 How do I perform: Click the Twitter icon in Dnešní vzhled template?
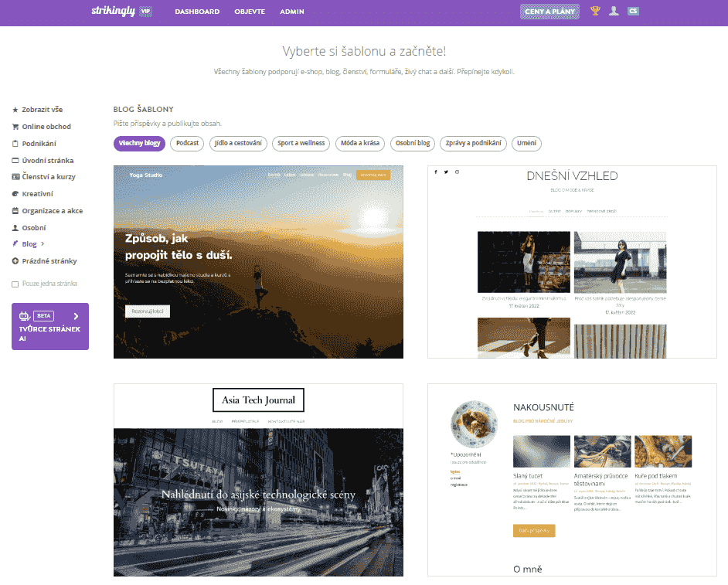point(446,172)
